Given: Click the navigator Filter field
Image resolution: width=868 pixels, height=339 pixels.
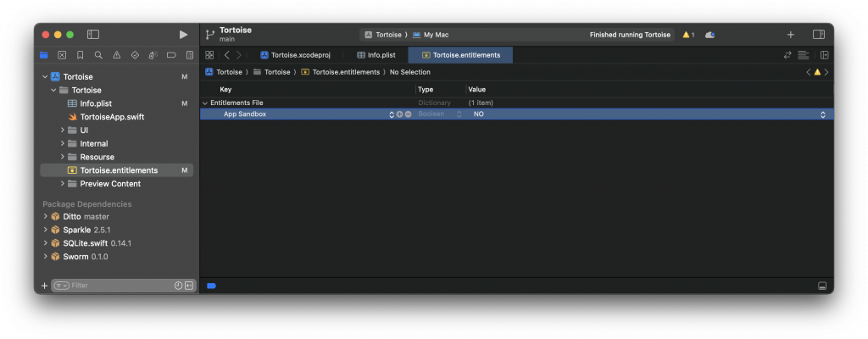Looking at the screenshot, I should (x=124, y=286).
